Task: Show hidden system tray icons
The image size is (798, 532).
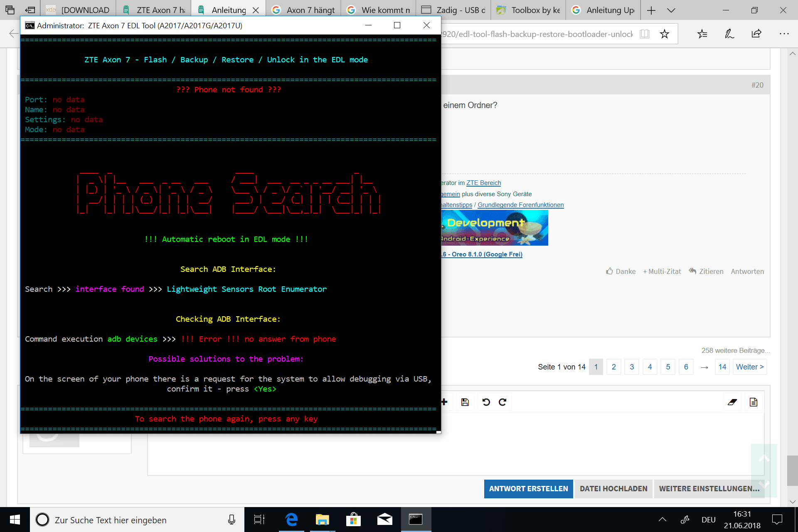Action: (x=663, y=520)
